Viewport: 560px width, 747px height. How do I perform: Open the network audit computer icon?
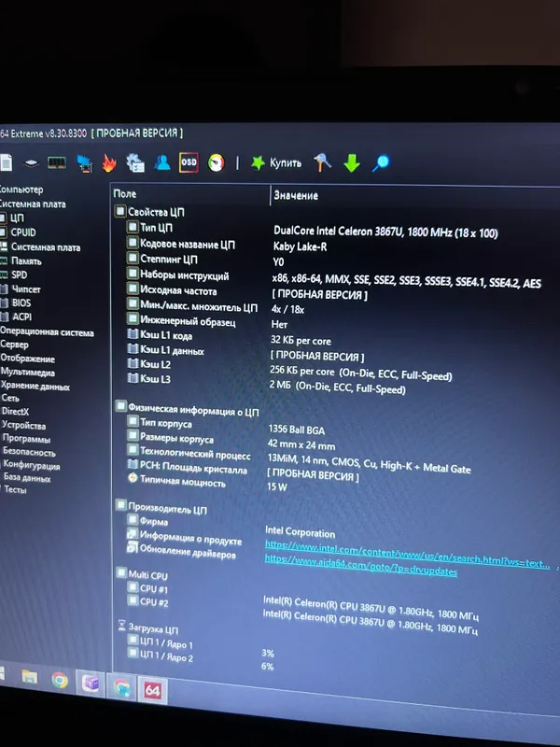click(84, 163)
